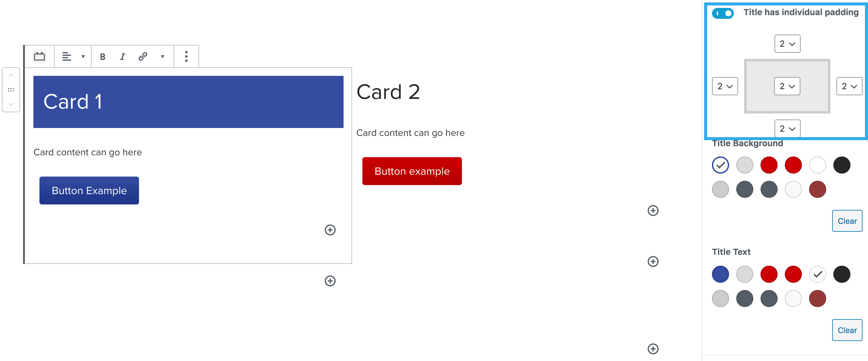The width and height of the screenshot is (868, 361).
Task: Click add block icon inside Card 1
Action: click(330, 230)
